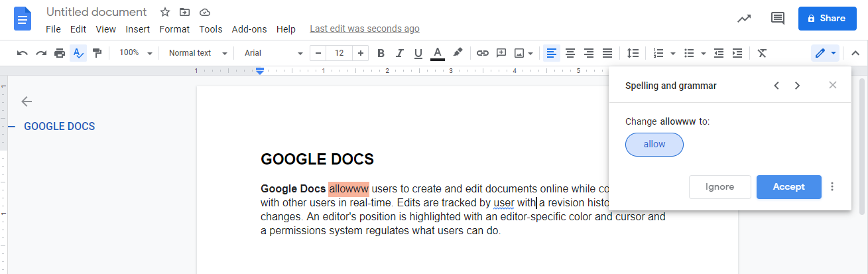The image size is (868, 274).
Task: Open more options next to Accept
Action: [x=833, y=187]
